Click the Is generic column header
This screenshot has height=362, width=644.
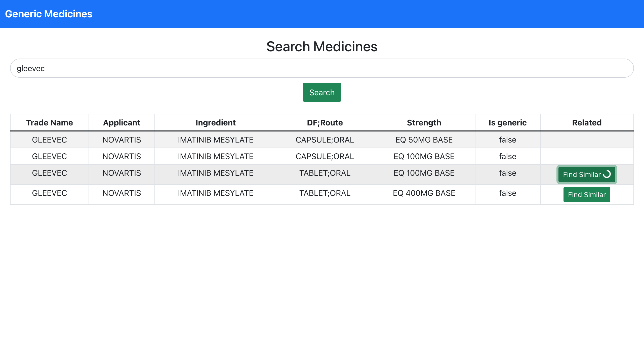(507, 123)
